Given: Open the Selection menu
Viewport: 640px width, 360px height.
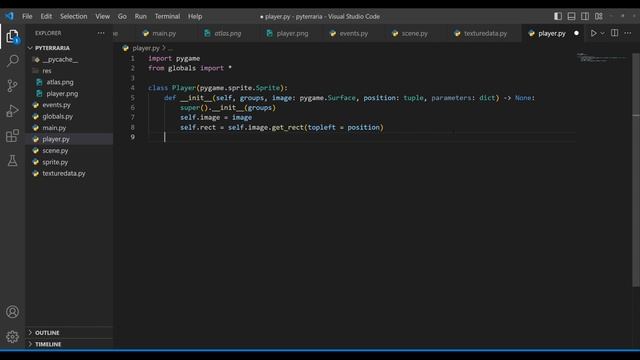Looking at the screenshot, I should 73,16.
